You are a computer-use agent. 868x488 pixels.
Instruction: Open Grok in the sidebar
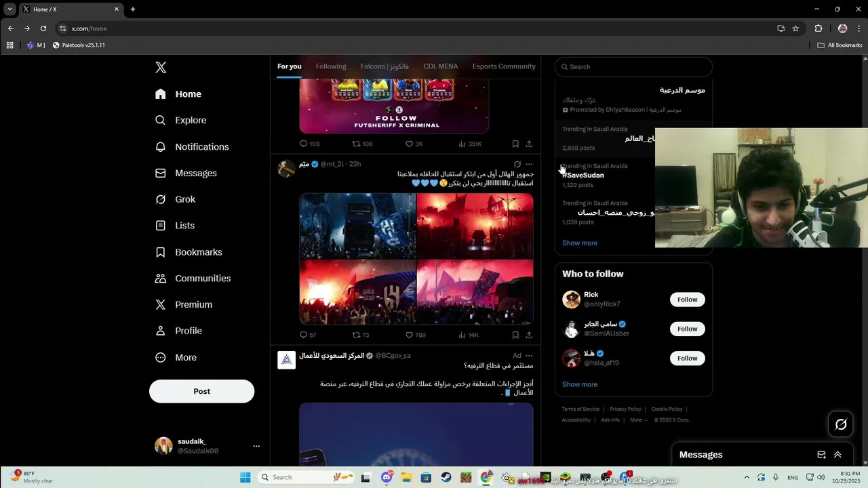point(175,199)
